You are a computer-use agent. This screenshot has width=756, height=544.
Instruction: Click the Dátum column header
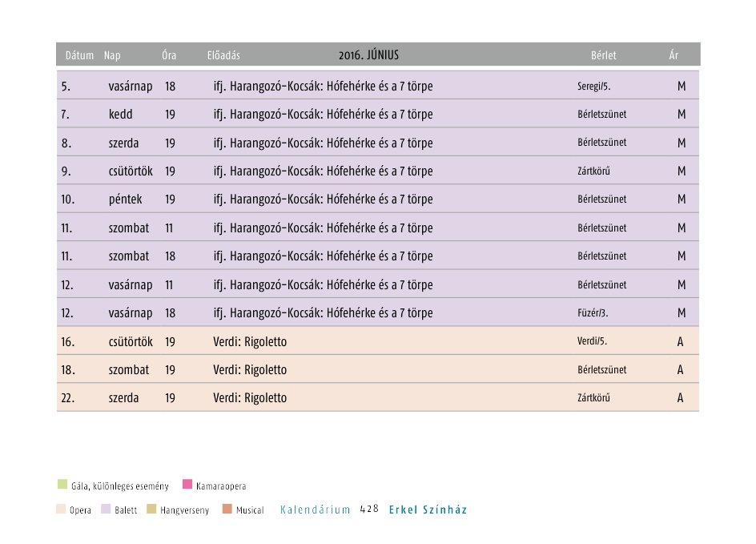click(80, 56)
